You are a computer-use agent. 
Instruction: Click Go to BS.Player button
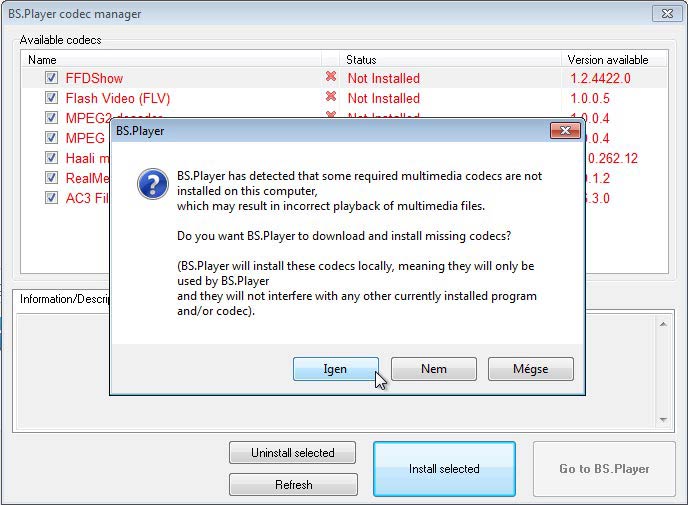(x=604, y=469)
